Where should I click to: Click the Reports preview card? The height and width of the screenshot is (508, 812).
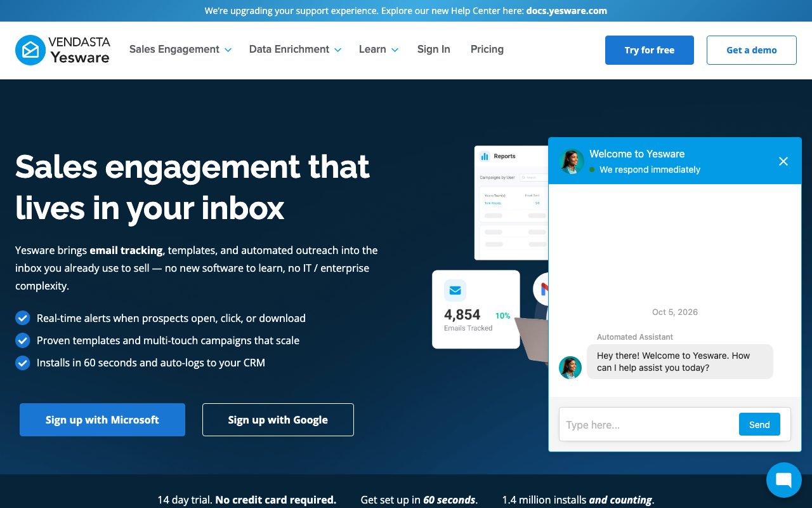coord(511,203)
